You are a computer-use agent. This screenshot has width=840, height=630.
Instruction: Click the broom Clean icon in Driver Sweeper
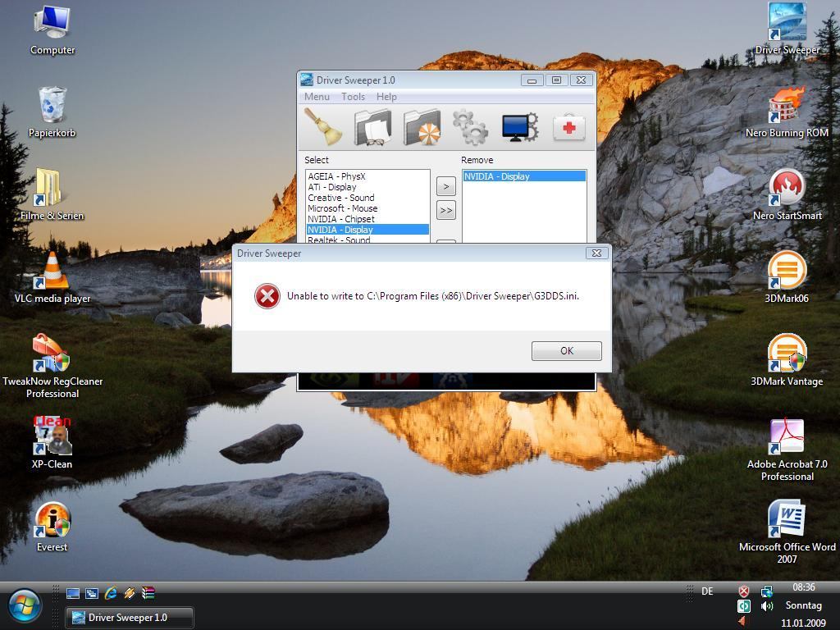tap(323, 127)
